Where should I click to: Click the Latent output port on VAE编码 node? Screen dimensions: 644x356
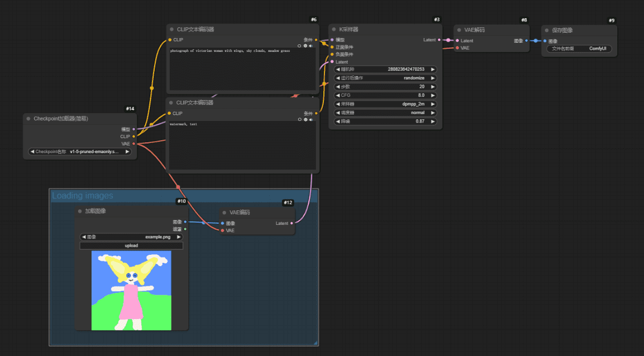291,223
